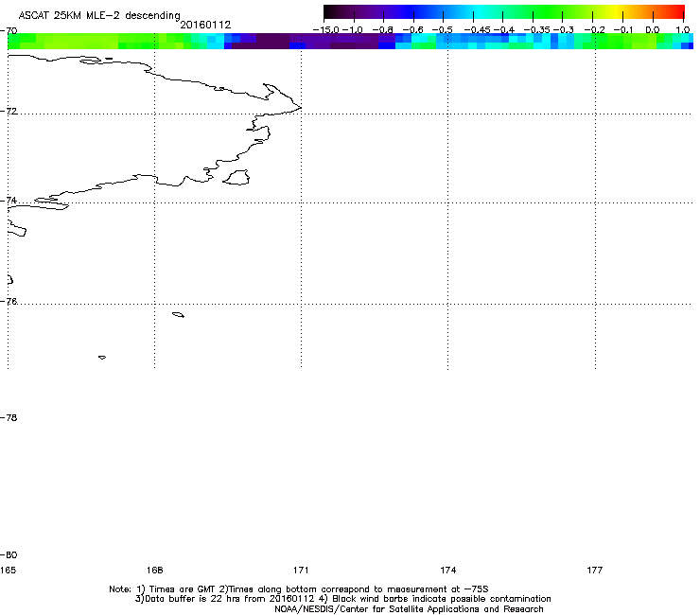Click the -15.0 color scale label
The image size is (700, 615).
326,30
